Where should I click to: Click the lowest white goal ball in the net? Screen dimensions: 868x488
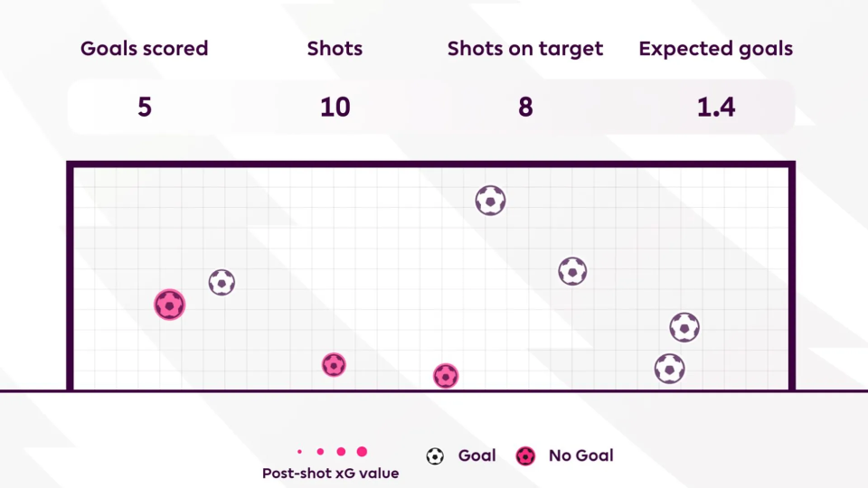(669, 369)
